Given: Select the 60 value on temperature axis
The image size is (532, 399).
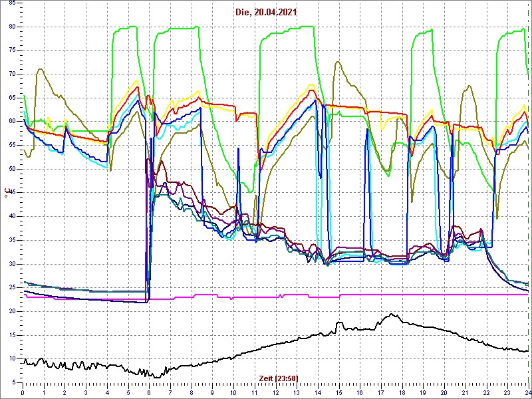Looking at the screenshot, I should tap(12, 122).
